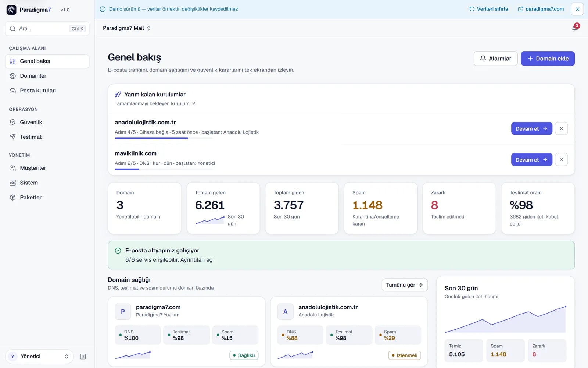Click the Spam 1.148 stat card

tap(381, 208)
